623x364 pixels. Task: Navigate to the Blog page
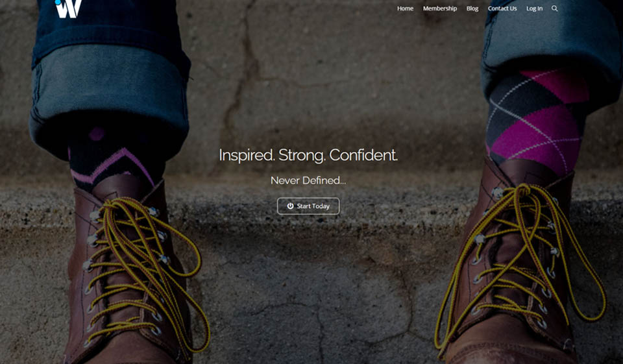coord(472,8)
